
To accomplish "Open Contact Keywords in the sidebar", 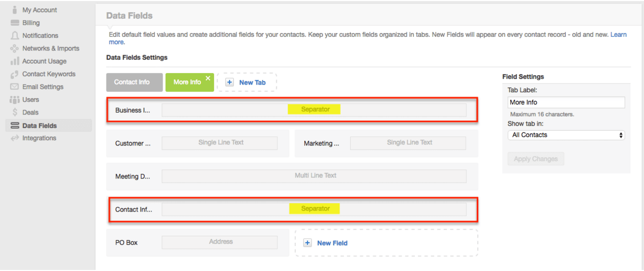I will pyautogui.click(x=48, y=74).
